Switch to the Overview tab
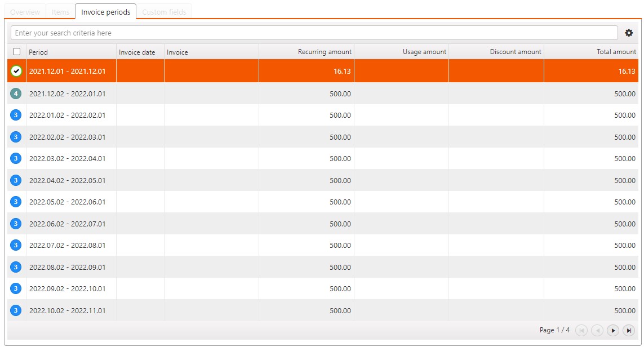Viewport: 644px width, 347px height. [x=25, y=12]
